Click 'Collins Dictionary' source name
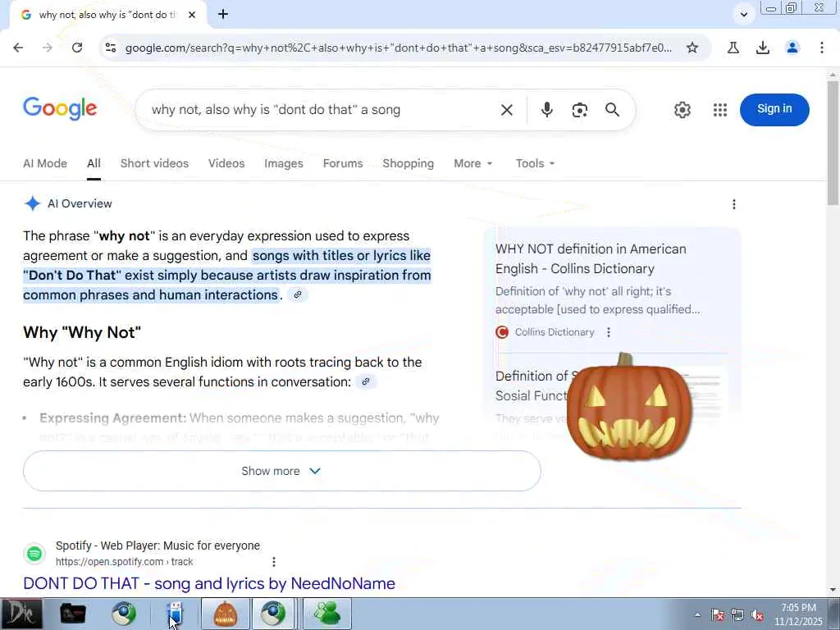Viewport: 840px width, 630px height. (x=555, y=332)
